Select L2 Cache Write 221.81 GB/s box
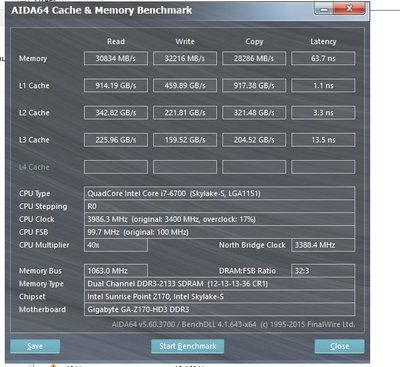This screenshot has height=367, width=400. coord(185,113)
